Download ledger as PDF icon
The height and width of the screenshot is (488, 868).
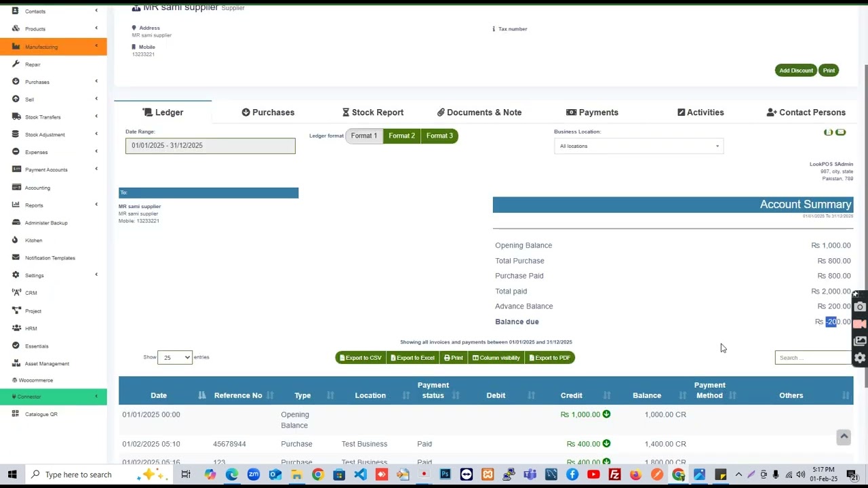coord(828,132)
